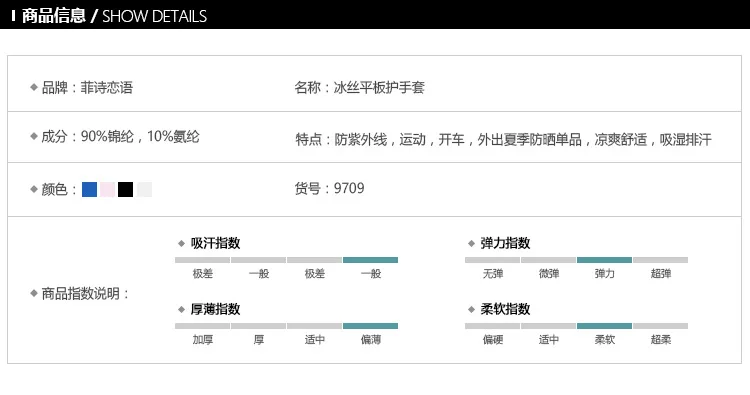The height and width of the screenshot is (395, 750).
Task: Click the 微弹 scale label
Action: point(549,274)
